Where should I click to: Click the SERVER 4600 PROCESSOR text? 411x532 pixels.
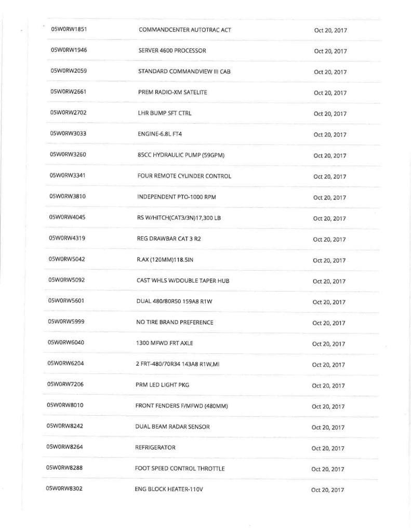pos(173,50)
